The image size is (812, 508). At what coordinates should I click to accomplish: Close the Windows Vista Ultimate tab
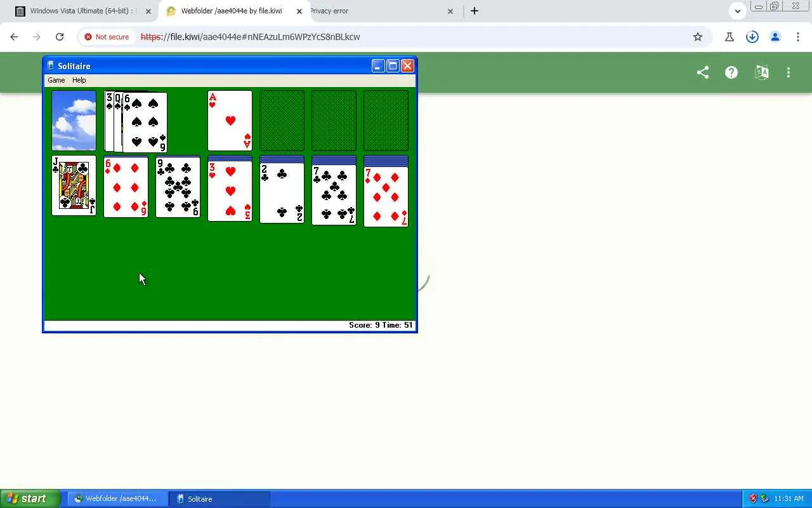coord(148,11)
